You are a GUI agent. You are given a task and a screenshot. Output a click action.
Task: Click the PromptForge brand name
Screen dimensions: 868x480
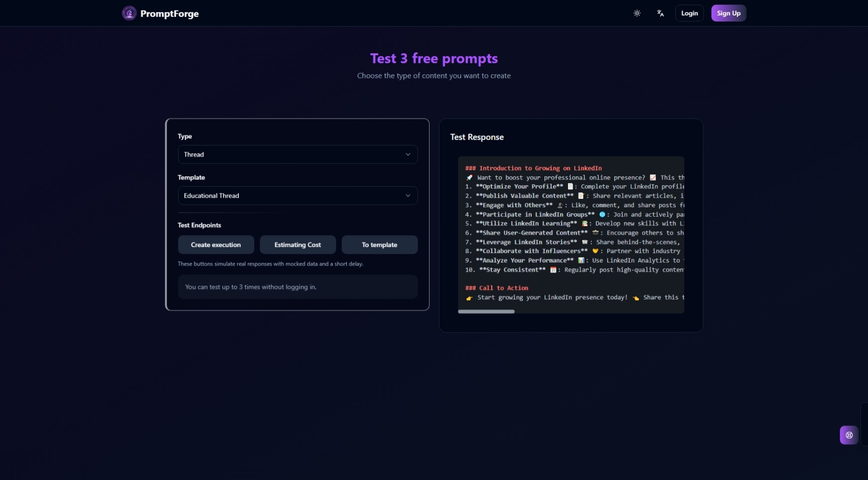pos(170,13)
